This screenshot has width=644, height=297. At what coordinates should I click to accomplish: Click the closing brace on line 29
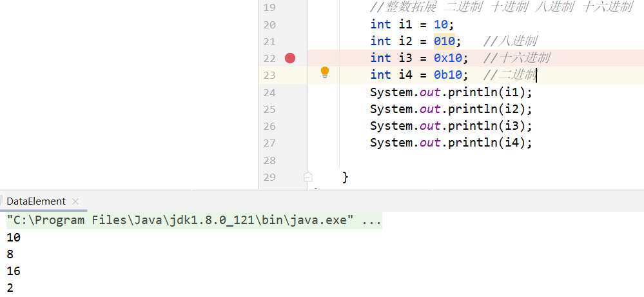pyautogui.click(x=346, y=177)
